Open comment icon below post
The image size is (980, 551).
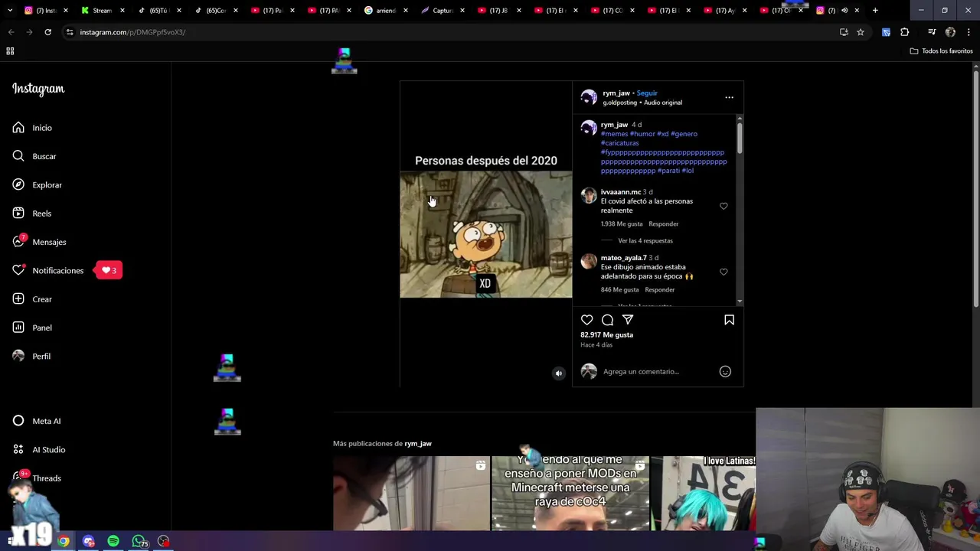point(607,320)
